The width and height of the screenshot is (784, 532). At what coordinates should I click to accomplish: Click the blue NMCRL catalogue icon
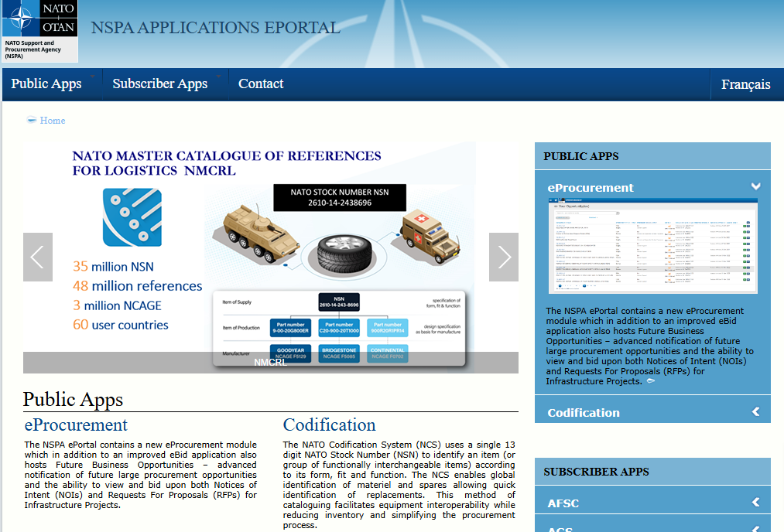pos(132,217)
